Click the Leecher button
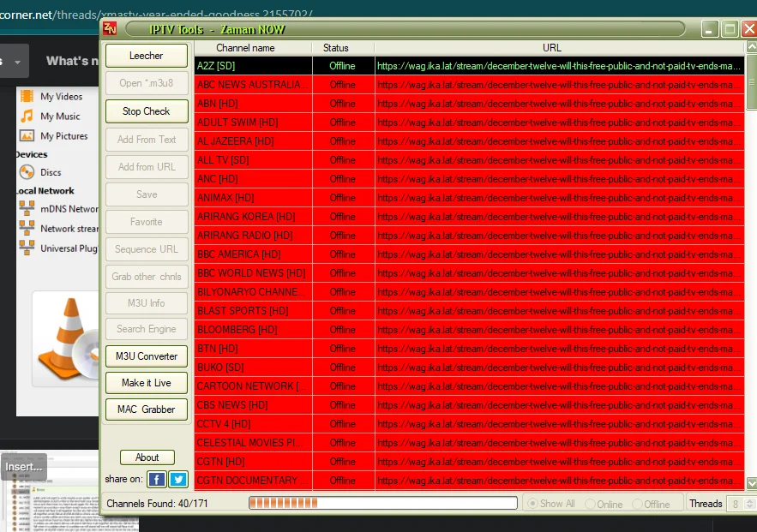The width and height of the screenshot is (757, 532). click(147, 56)
